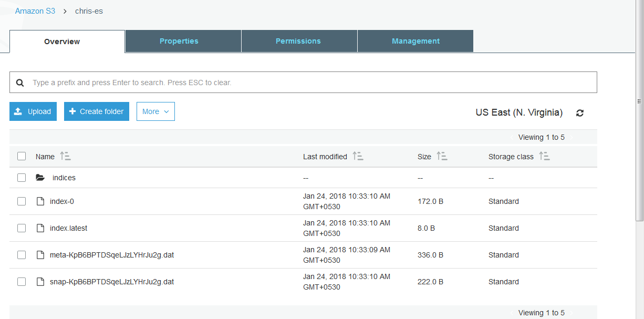The width and height of the screenshot is (644, 319).
Task: Expand the breadcrumb chevron after Amazon S3
Action: pyautogui.click(x=65, y=11)
